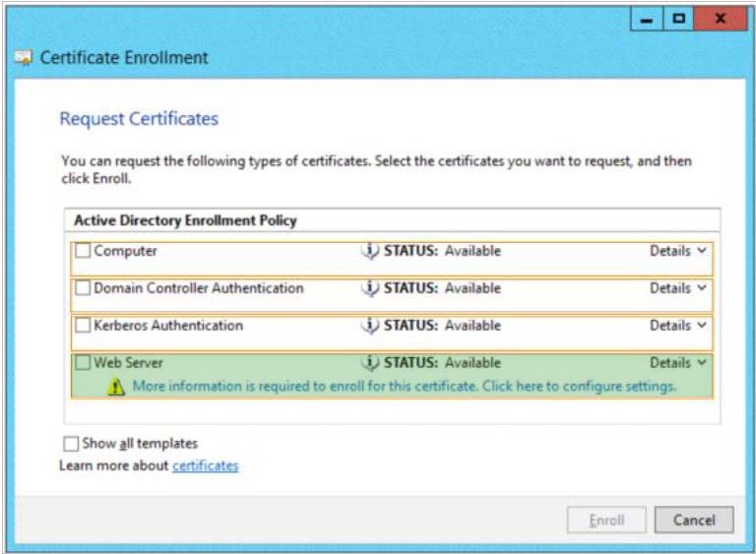Select the Computer template label
The width and height of the screenshot is (756, 554).
[125, 251]
